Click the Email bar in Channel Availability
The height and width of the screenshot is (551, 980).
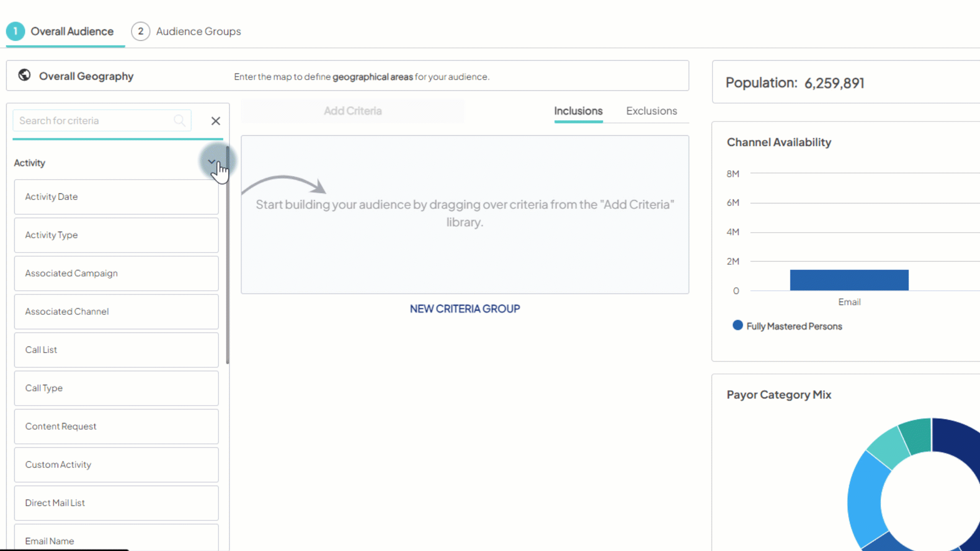click(849, 280)
